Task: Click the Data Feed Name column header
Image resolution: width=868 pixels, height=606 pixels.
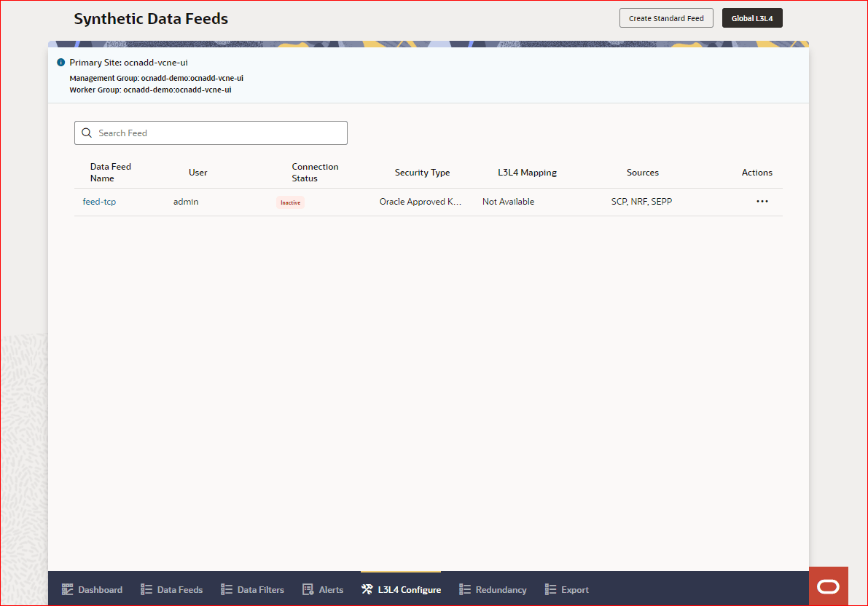Action: (110, 172)
